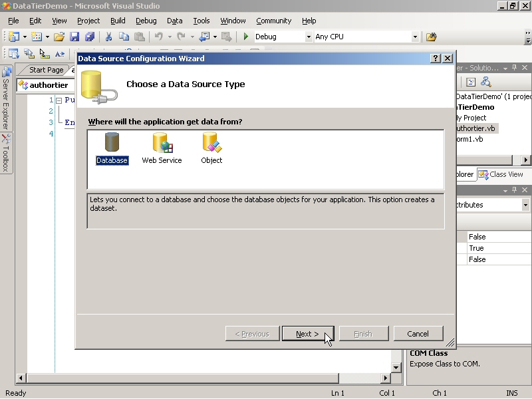Open the Properties object selector dropdown

(525, 205)
